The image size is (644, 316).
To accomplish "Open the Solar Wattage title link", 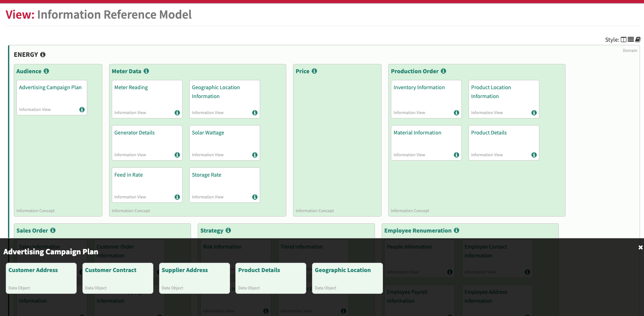I will click(x=208, y=133).
